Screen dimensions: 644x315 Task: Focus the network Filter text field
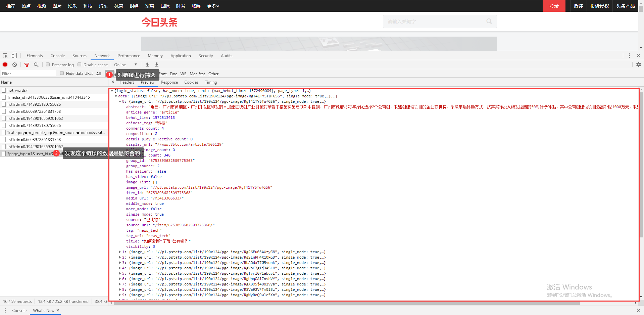(x=29, y=74)
